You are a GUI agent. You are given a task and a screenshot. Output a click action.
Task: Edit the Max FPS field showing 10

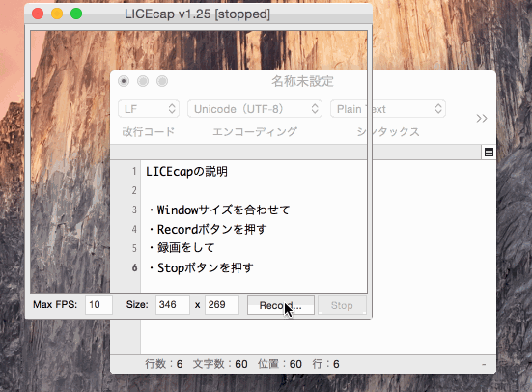pyautogui.click(x=98, y=305)
